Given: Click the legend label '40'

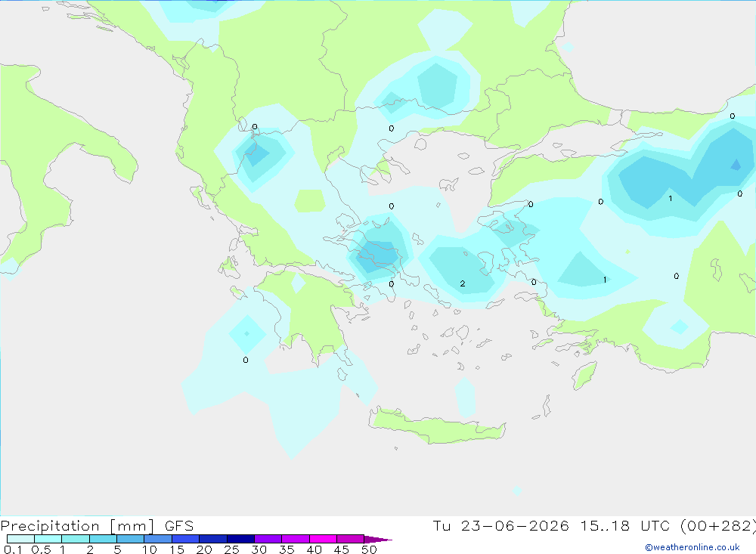Looking at the screenshot, I should click(x=314, y=549).
